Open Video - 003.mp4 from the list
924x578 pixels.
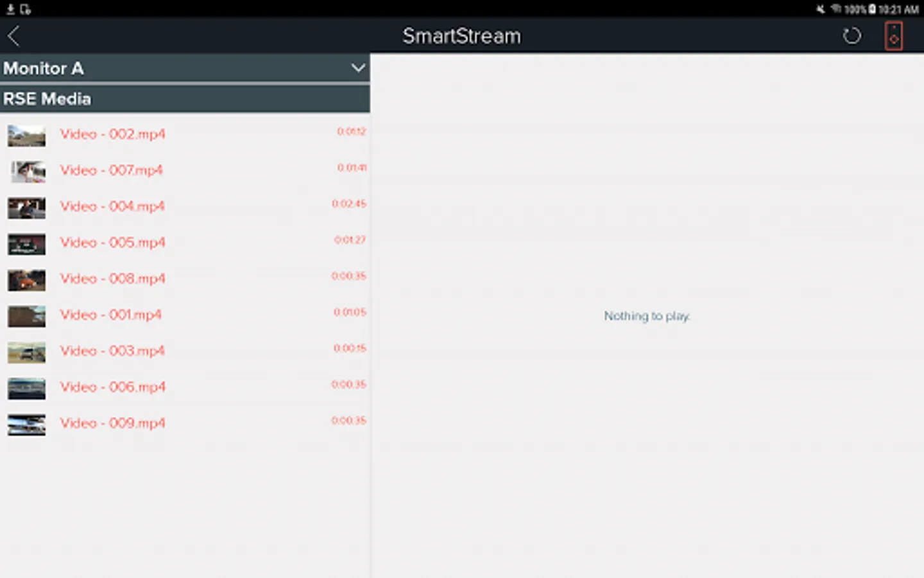pos(185,351)
